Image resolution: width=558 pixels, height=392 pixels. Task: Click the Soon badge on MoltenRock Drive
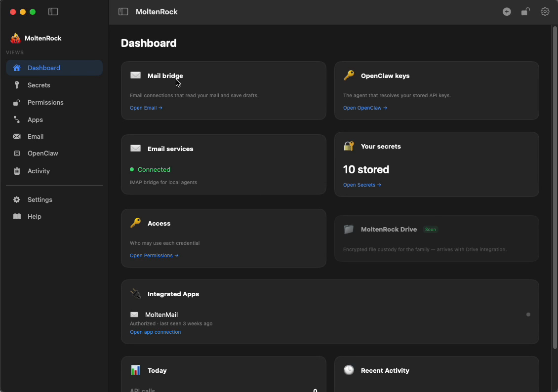point(430,230)
